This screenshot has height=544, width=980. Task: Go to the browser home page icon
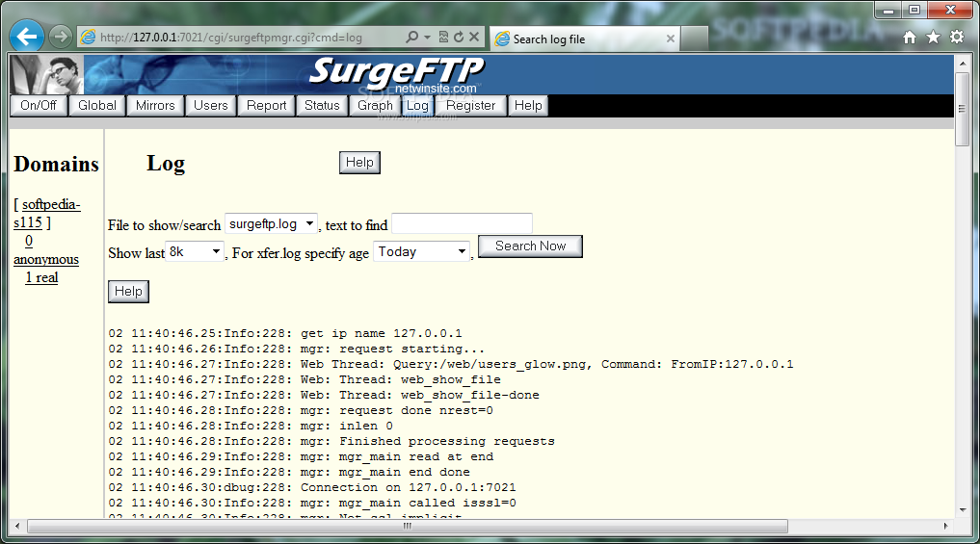pos(910,38)
